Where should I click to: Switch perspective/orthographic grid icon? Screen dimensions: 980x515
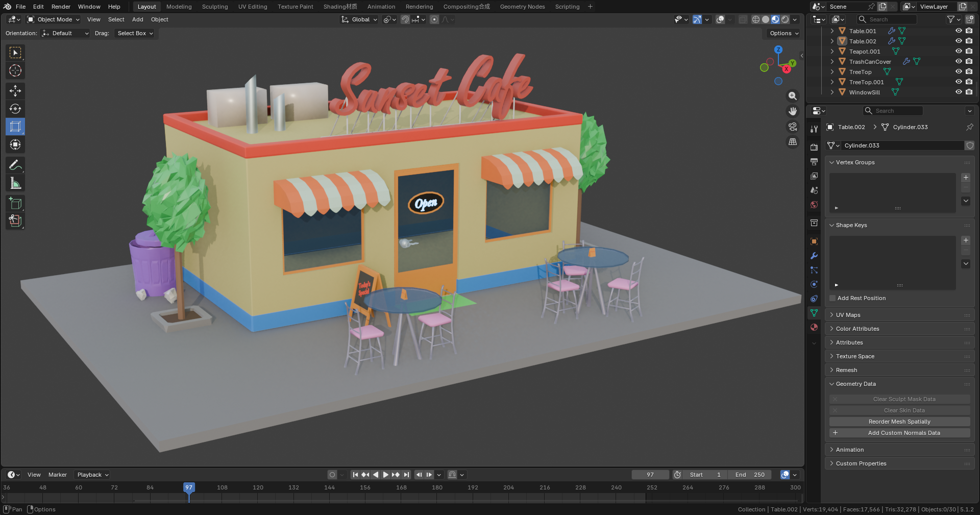click(x=793, y=142)
